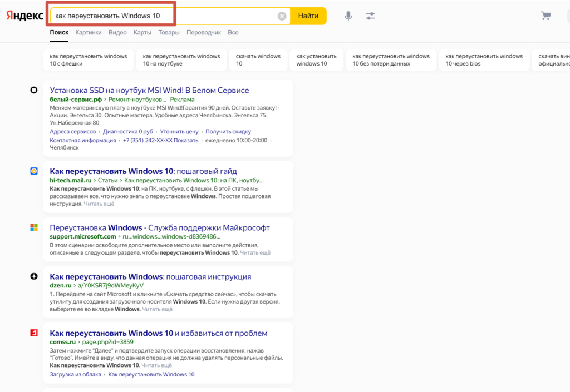
Task: Open the 'Статьи' breadcrumb under hi-tech.mail.ru
Action: coord(107,180)
